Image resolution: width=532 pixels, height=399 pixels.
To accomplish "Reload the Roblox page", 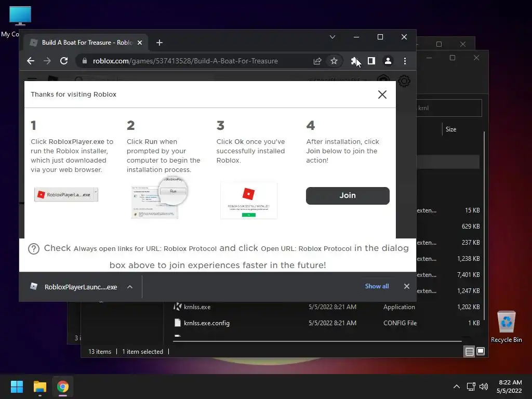I will (x=64, y=61).
